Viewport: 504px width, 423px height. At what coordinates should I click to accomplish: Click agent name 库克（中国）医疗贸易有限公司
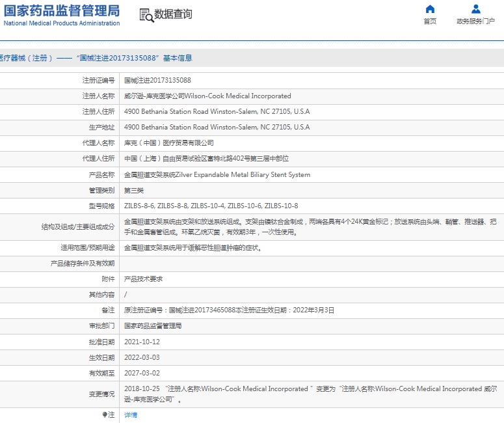[168, 143]
